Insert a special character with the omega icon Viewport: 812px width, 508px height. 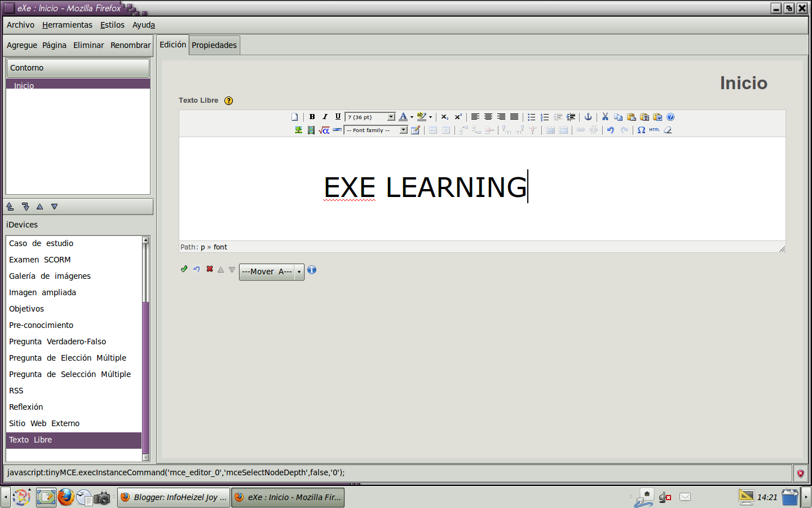pos(641,130)
